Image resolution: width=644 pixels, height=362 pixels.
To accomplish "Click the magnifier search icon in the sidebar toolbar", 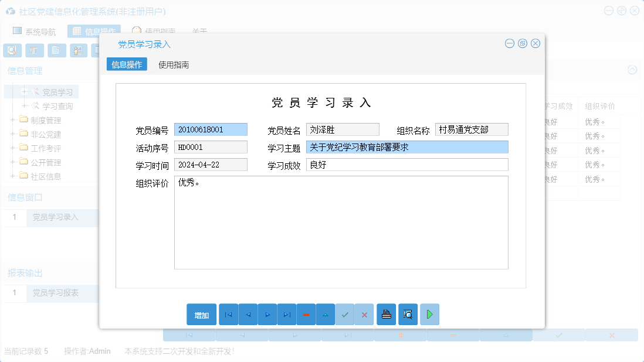I will point(12,50).
